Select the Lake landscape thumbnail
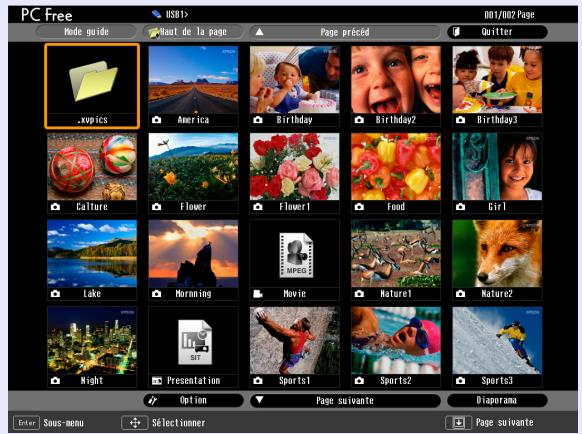This screenshot has height=434, width=582. pos(92,254)
